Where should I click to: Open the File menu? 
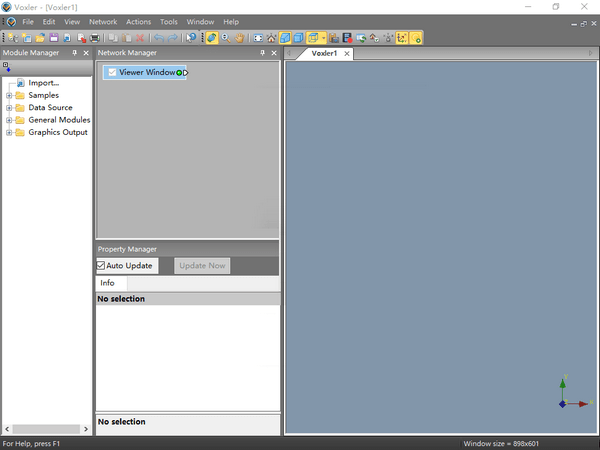pyautogui.click(x=28, y=22)
